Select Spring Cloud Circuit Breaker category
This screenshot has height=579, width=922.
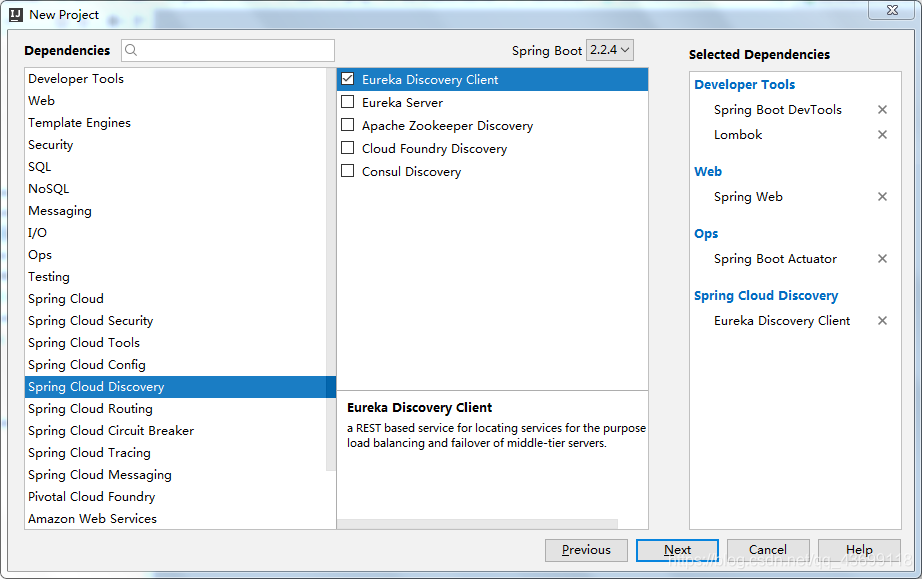(x=176, y=431)
